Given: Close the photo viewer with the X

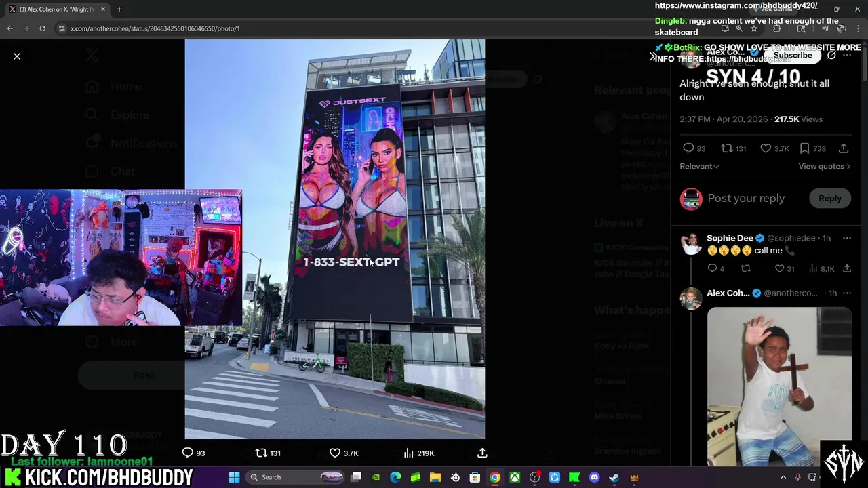Looking at the screenshot, I should [x=17, y=56].
